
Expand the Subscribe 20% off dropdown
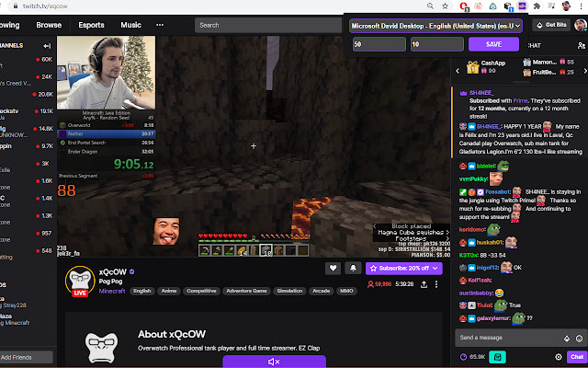435,268
